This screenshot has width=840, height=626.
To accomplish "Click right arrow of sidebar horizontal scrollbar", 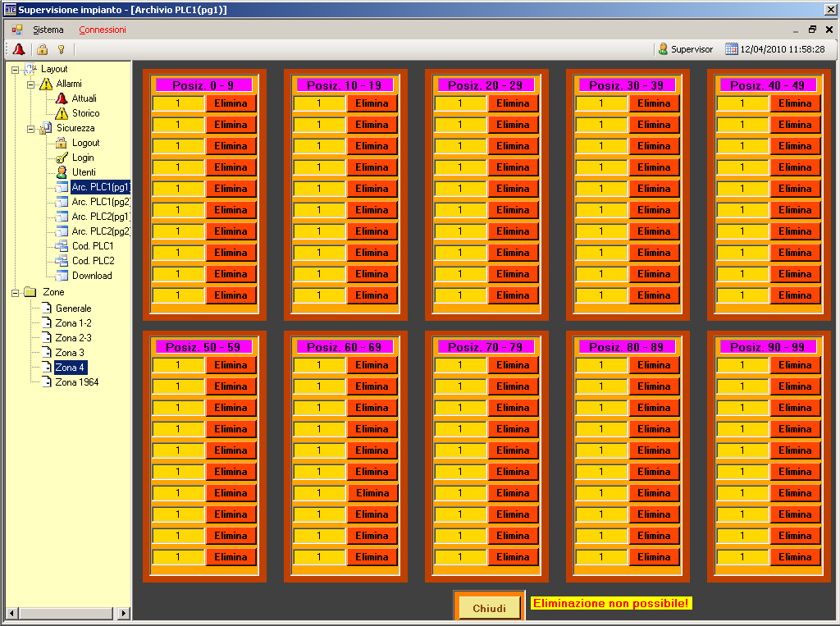I will point(124,613).
